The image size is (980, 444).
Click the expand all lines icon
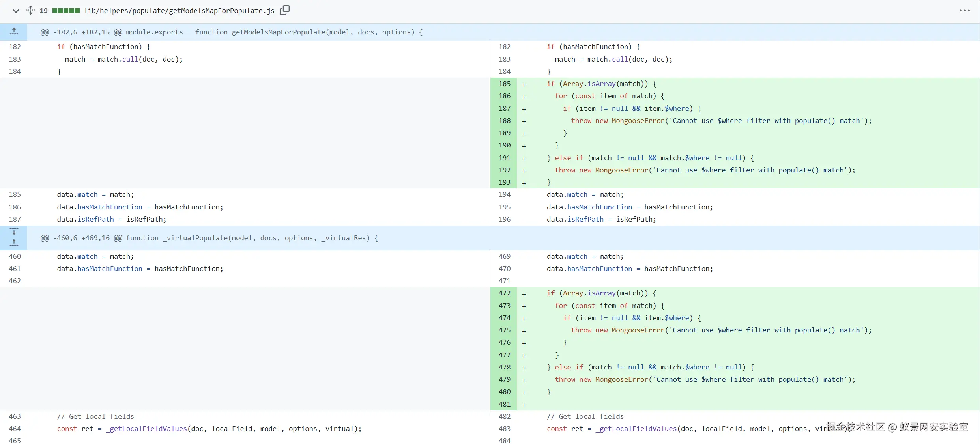click(x=30, y=10)
